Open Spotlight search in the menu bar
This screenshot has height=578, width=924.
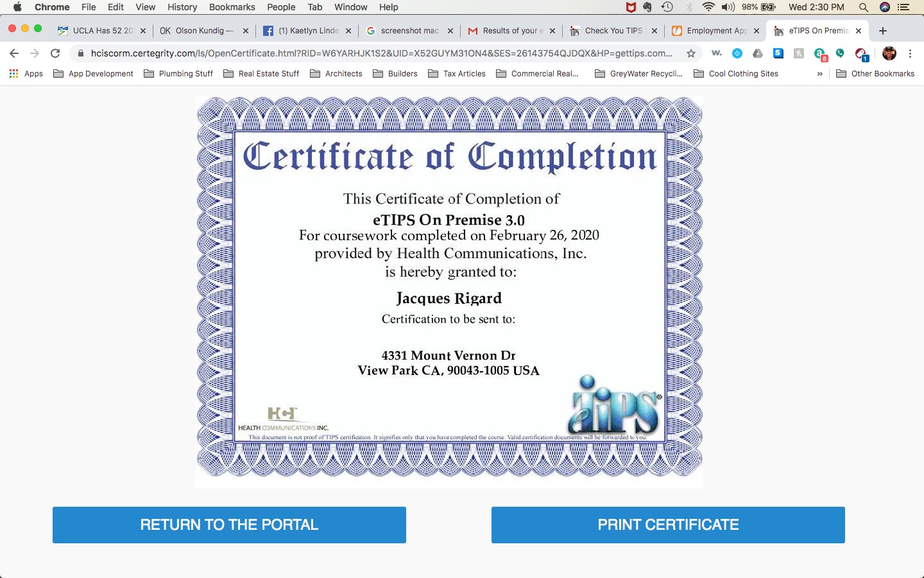click(864, 7)
